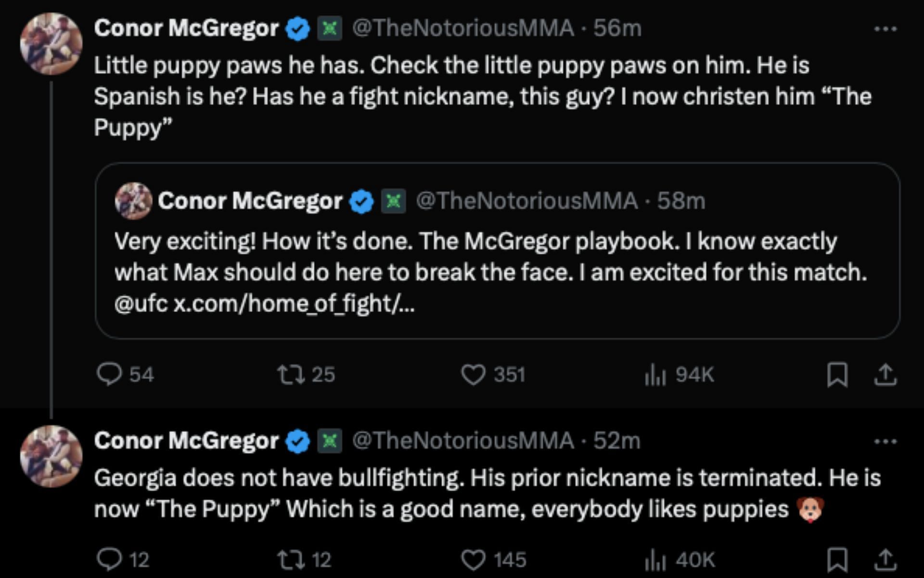
Task: Bookmark the "Little puppy paws" tweet
Action: (837, 375)
